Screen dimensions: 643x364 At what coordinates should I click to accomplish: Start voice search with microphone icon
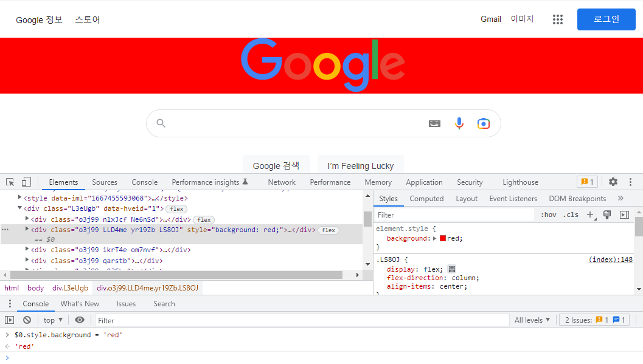pyautogui.click(x=459, y=123)
